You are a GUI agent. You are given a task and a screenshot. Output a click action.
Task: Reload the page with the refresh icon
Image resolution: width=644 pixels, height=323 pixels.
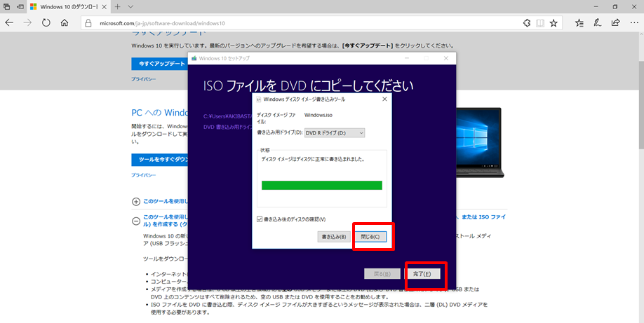coord(46,23)
